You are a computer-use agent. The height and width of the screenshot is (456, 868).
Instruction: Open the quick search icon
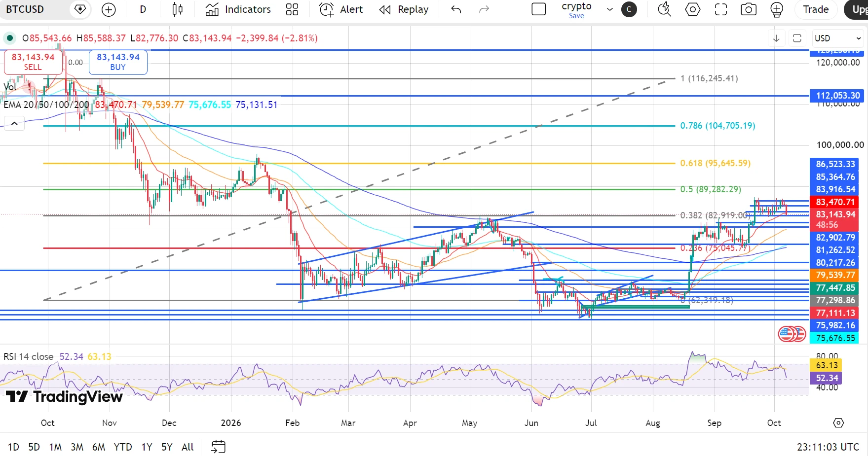(665, 9)
